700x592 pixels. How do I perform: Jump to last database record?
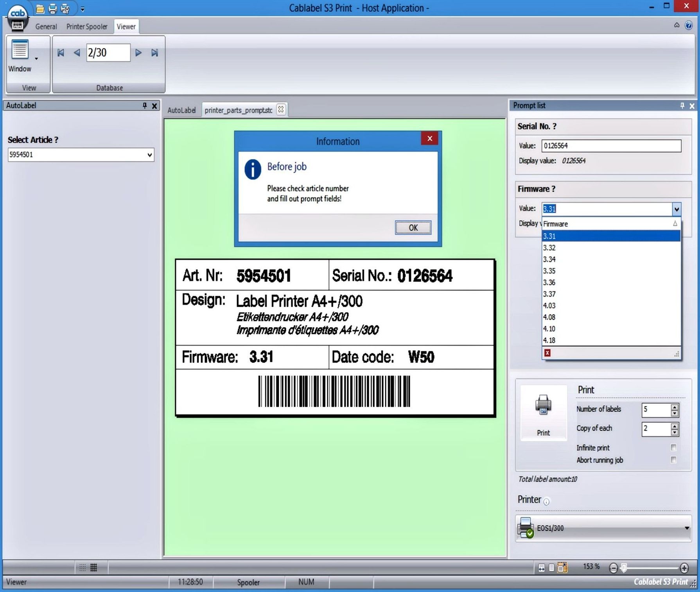[154, 53]
